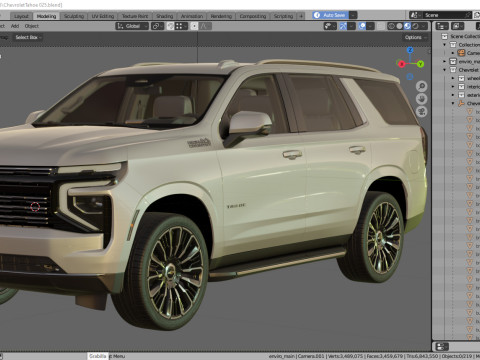Viewport: 480px width, 360px height.
Task: Switch to the Scripting workspace tab
Action: [x=283, y=16]
